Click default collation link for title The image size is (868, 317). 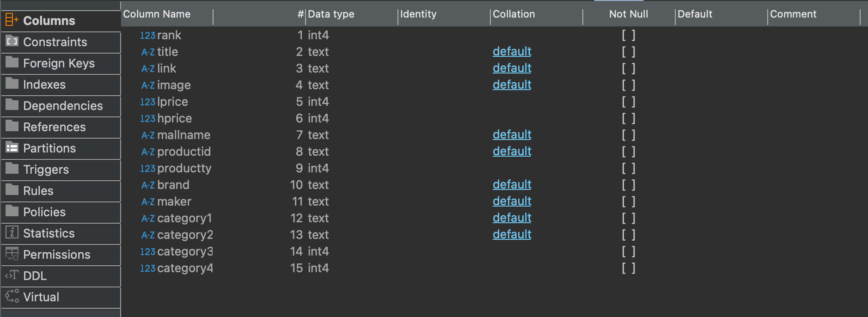(x=512, y=51)
